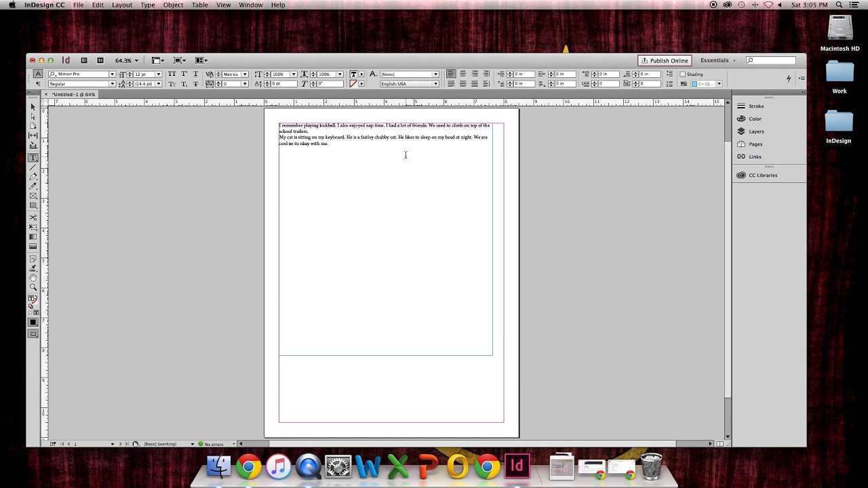This screenshot has width=868, height=488.
Task: Select the Direct Selection tool
Action: [x=33, y=116]
